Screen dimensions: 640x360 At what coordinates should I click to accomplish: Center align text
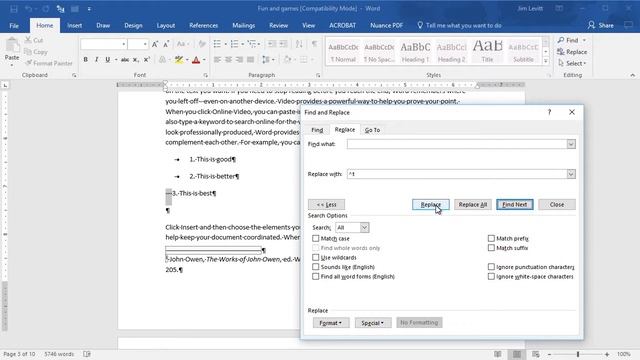pyautogui.click(x=228, y=60)
